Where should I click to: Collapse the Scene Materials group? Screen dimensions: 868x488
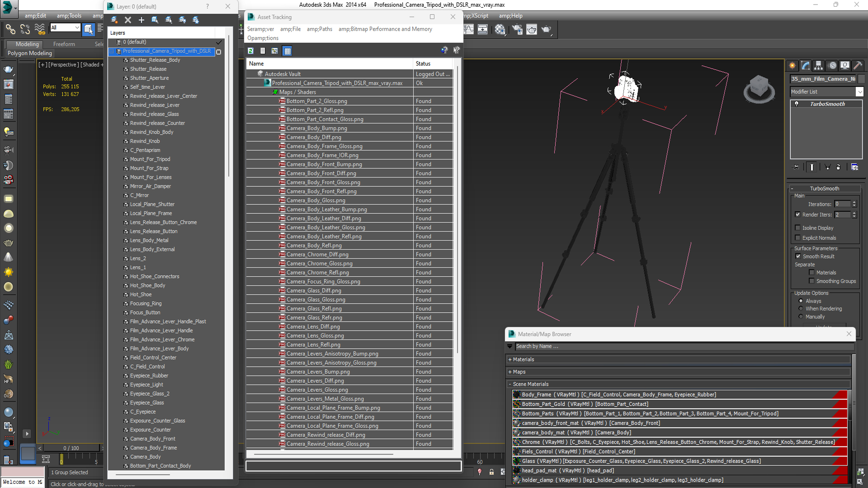point(510,384)
